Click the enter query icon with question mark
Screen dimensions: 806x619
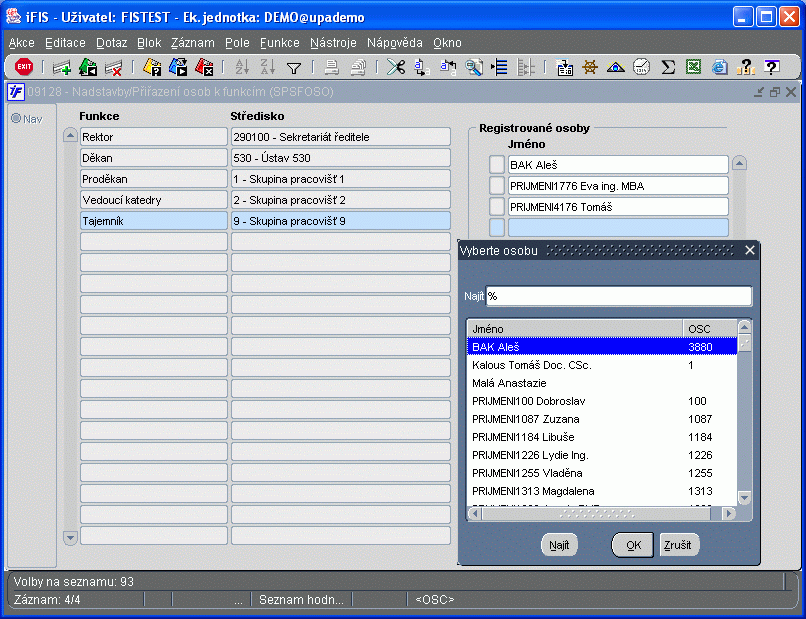[152, 67]
